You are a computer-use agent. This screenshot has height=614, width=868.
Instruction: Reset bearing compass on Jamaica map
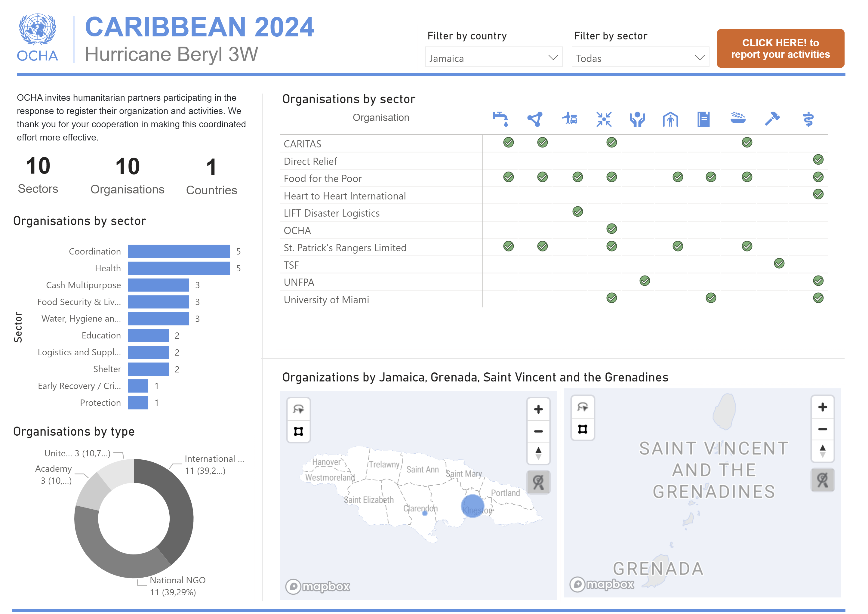[538, 453]
